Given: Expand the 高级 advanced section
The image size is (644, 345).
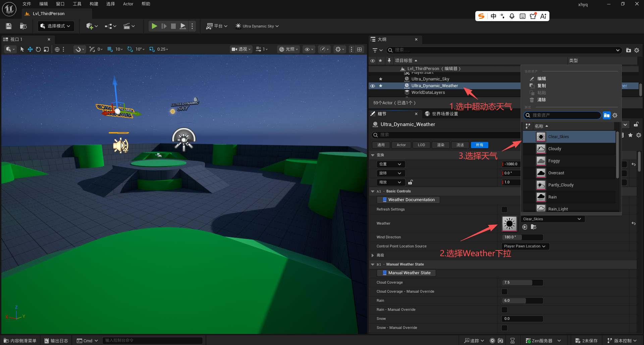Looking at the screenshot, I should pyautogui.click(x=373, y=255).
